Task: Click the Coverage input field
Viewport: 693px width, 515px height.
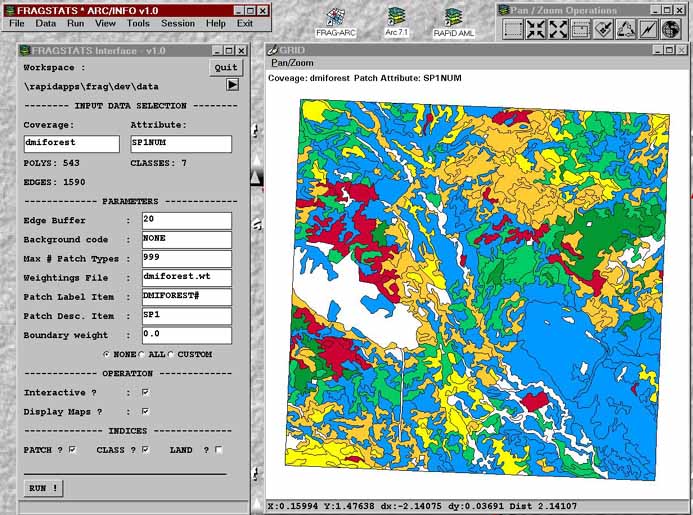Action: 72,144
